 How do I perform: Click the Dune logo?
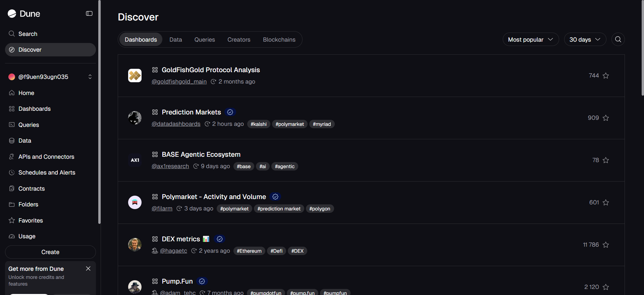(24, 13)
